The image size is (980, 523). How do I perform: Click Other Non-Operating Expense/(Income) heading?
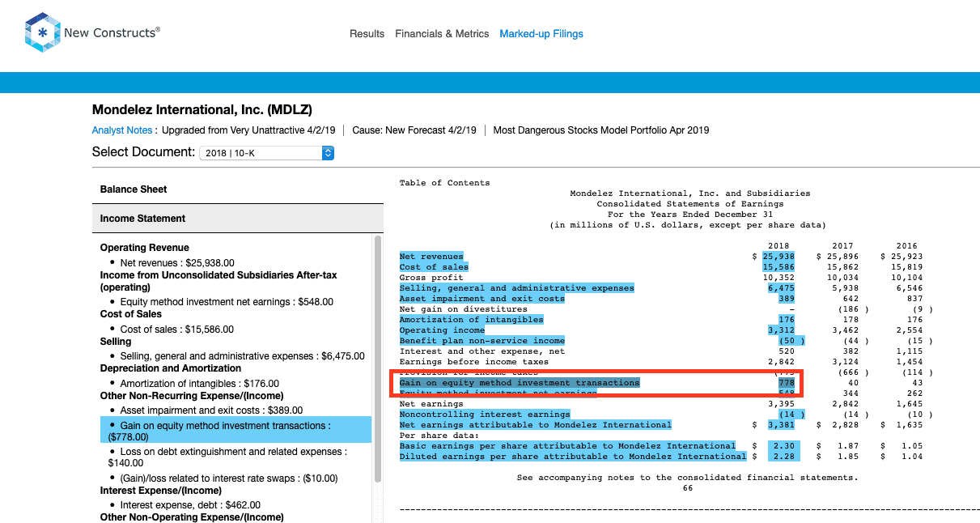tap(192, 517)
